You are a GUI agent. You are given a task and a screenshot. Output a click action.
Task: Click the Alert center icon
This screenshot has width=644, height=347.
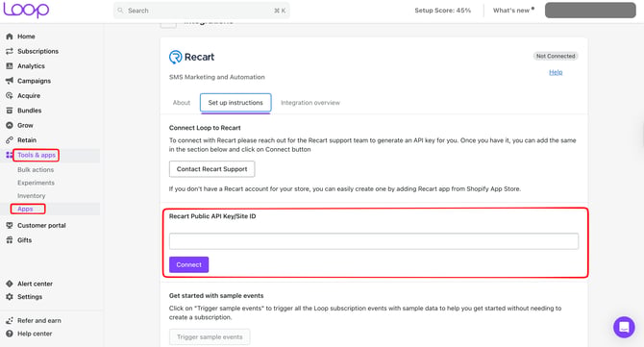pyautogui.click(x=10, y=284)
